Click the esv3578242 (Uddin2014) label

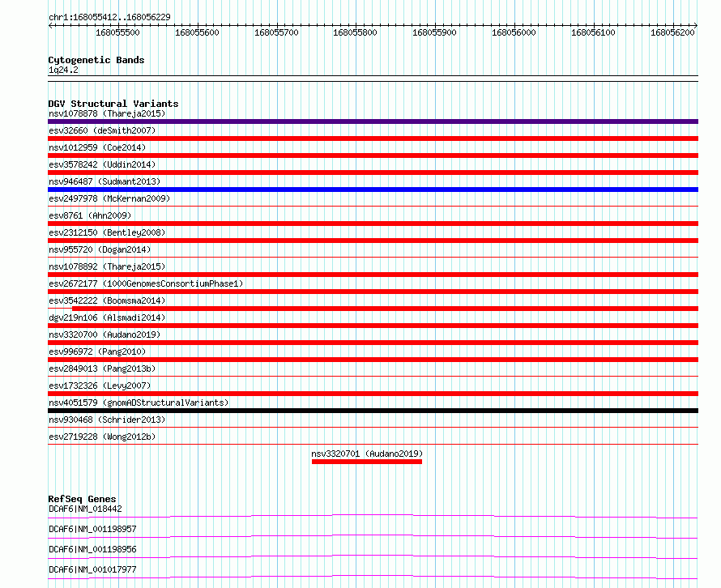pyautogui.click(x=102, y=164)
